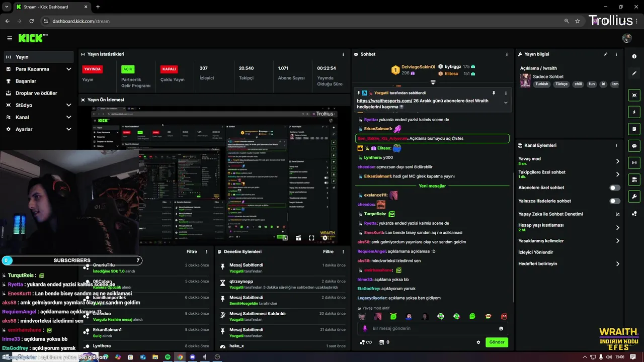Image resolution: width=644 pixels, height=362 pixels.
Task: Open chat settings gear icon
Action: point(478,342)
